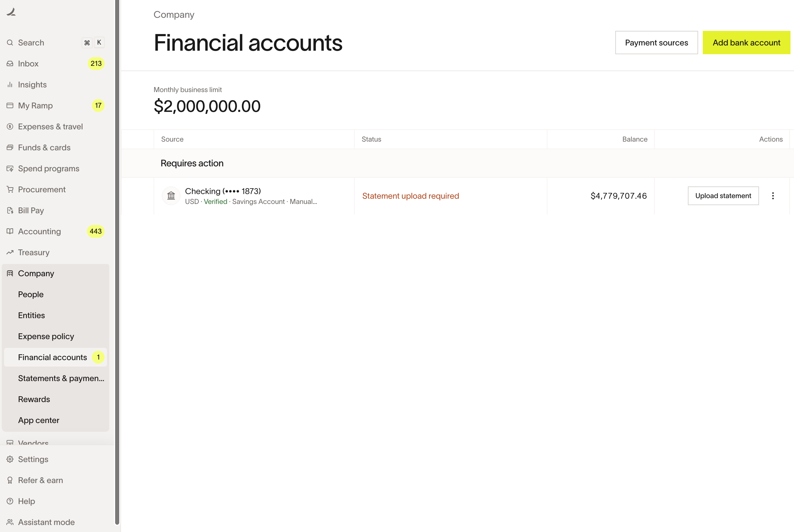Click the Insights bar chart icon

[x=10, y=84]
